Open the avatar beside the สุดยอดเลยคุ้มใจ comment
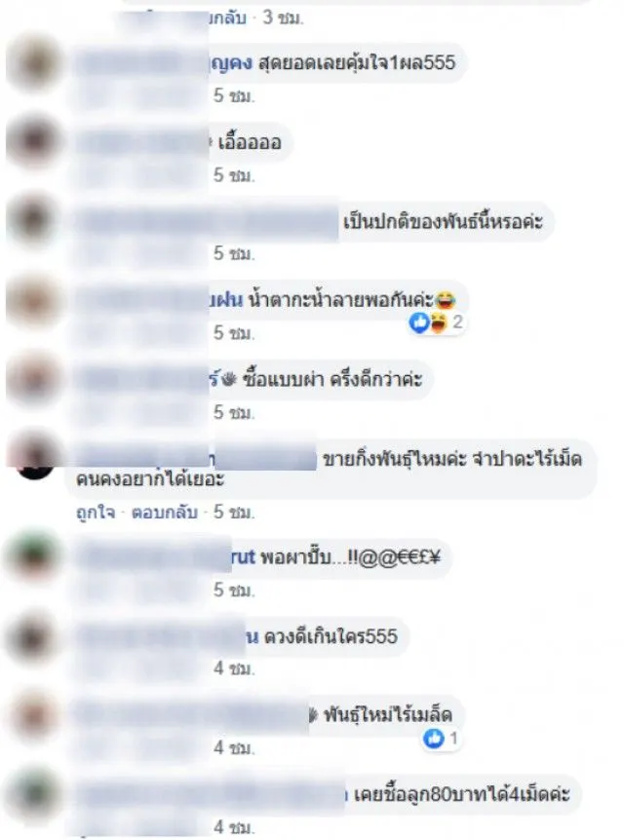This screenshot has width=624, height=840. point(34,63)
